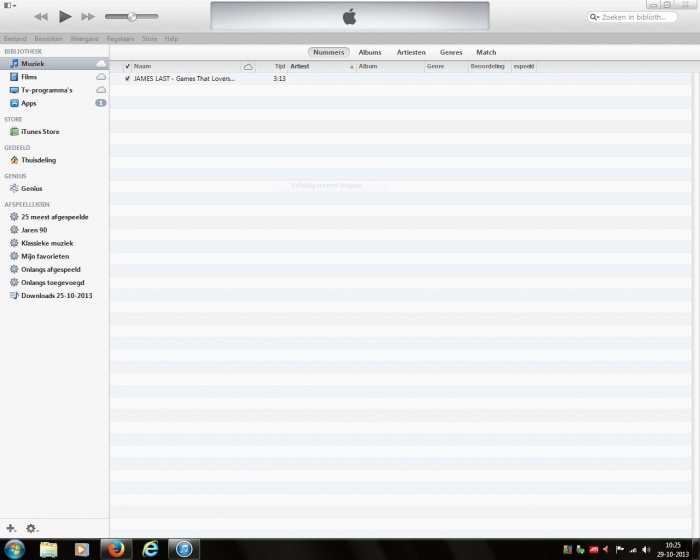Open the Bewerken menu

(x=48, y=39)
